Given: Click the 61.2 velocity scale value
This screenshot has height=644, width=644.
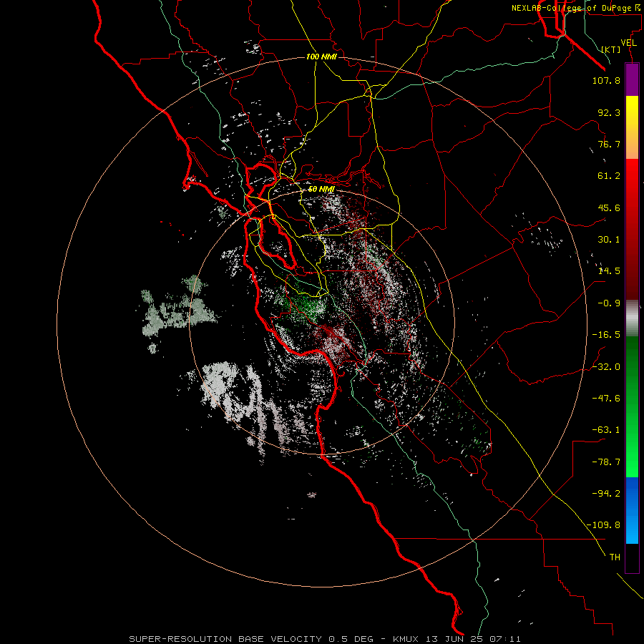Looking at the screenshot, I should pos(609,176).
